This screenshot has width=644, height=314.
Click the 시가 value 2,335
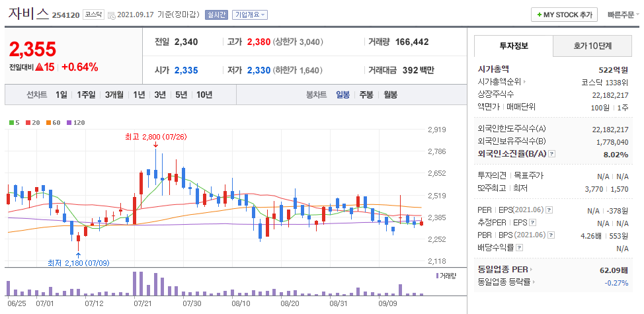coord(186,70)
